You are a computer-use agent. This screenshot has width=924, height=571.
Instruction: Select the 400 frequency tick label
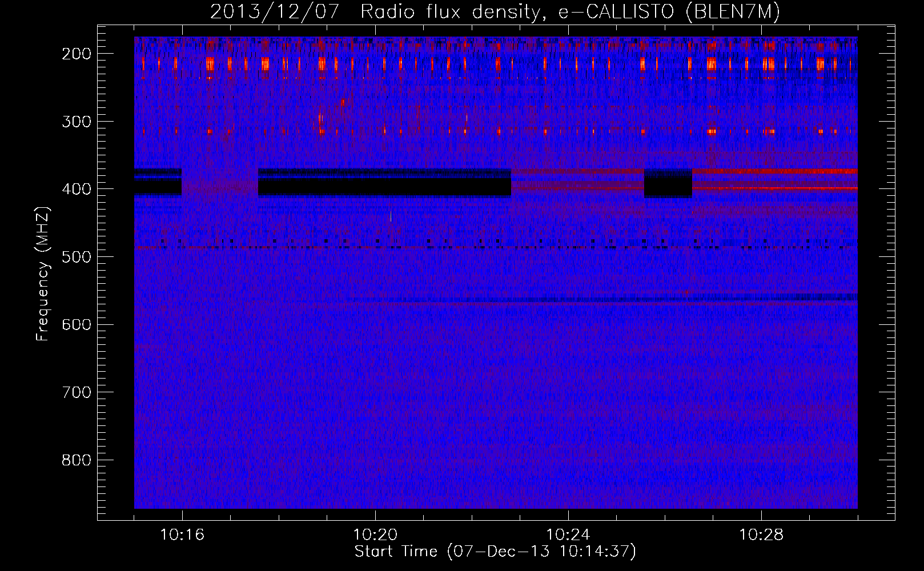coord(76,189)
